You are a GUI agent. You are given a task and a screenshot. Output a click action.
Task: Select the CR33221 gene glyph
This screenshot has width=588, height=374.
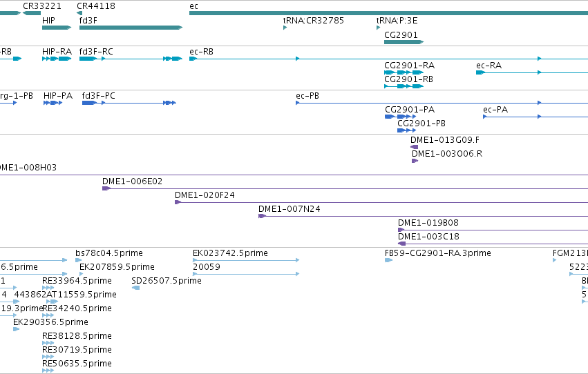point(32,13)
